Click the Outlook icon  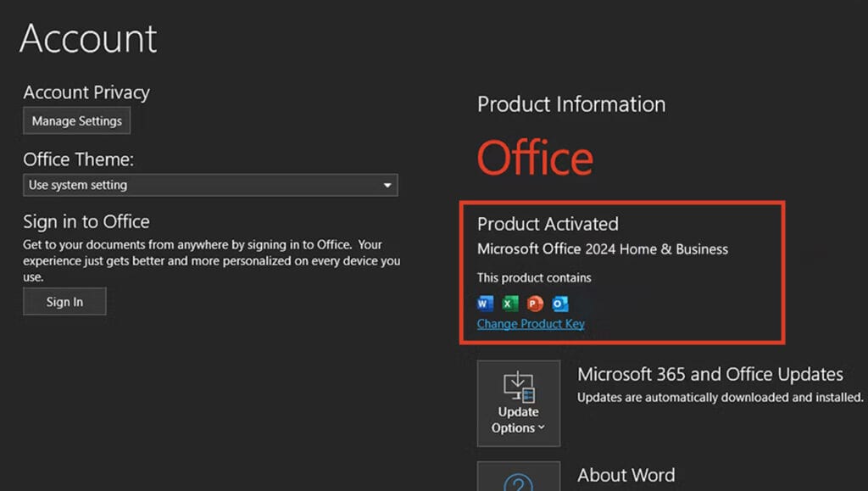(559, 303)
